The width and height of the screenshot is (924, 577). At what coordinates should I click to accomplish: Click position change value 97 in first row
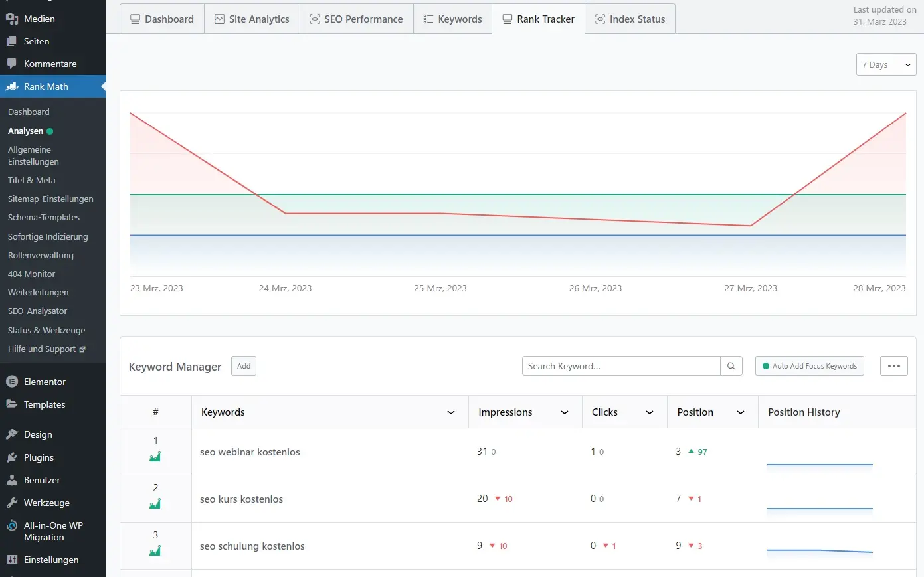pos(702,452)
